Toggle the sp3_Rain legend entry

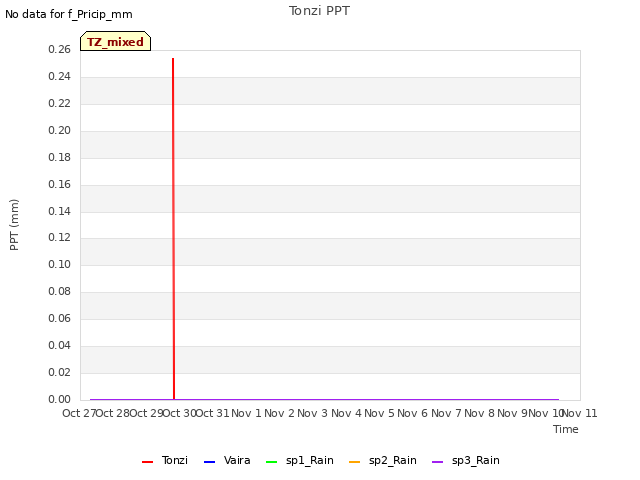[466, 460]
